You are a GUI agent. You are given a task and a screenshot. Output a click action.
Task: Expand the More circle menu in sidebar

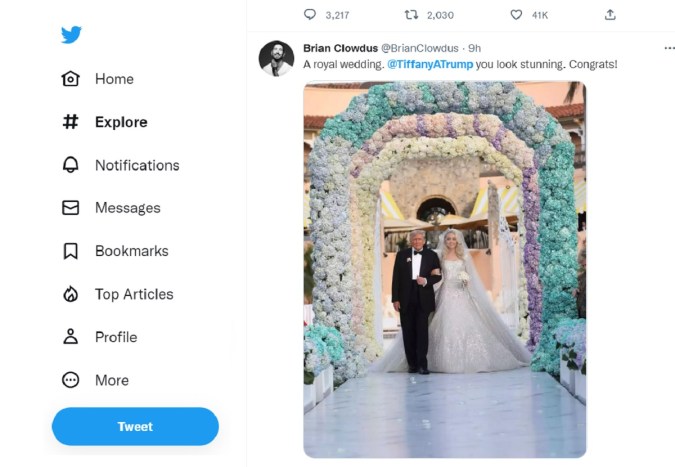coord(70,380)
